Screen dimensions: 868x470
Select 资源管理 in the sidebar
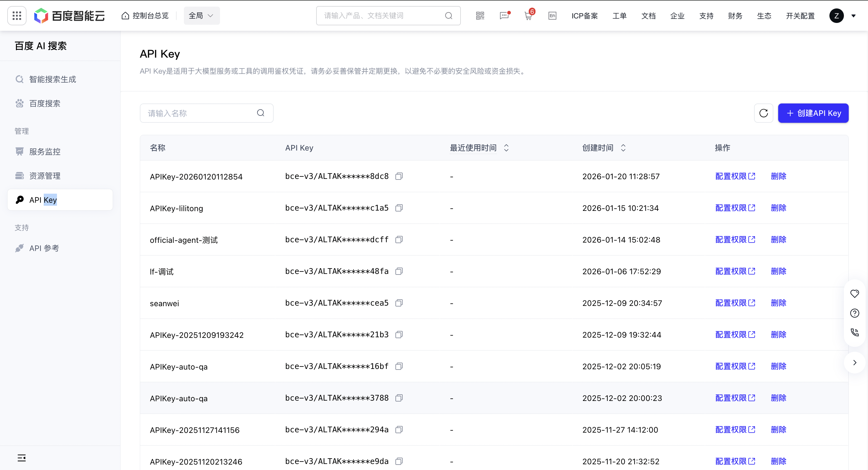tap(45, 176)
